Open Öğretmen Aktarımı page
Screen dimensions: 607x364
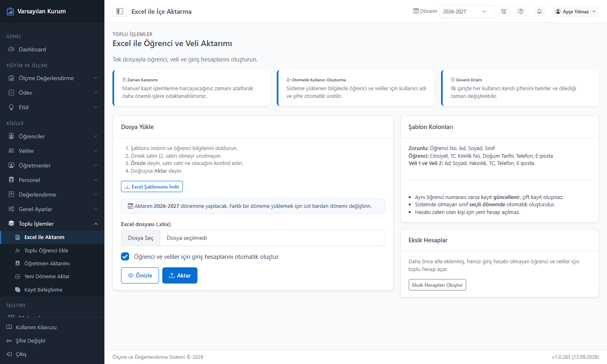[52, 263]
